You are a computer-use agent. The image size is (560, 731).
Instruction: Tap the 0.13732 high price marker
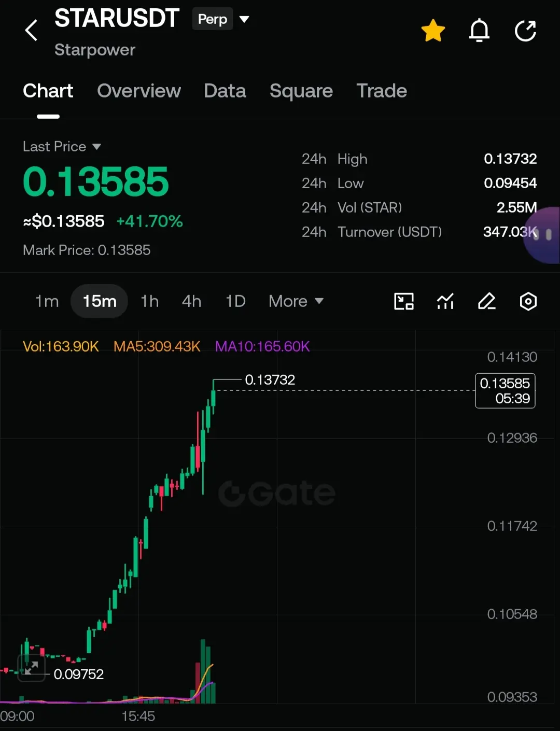point(270,380)
